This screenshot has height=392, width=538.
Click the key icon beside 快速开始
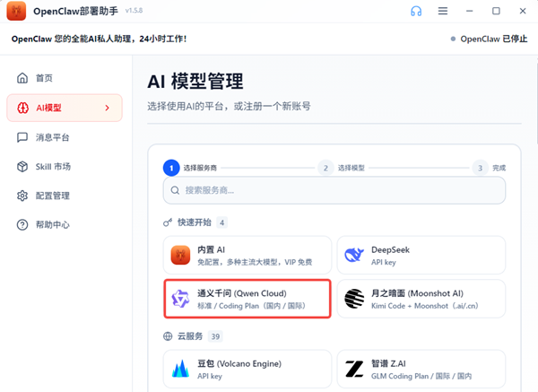[x=168, y=222]
